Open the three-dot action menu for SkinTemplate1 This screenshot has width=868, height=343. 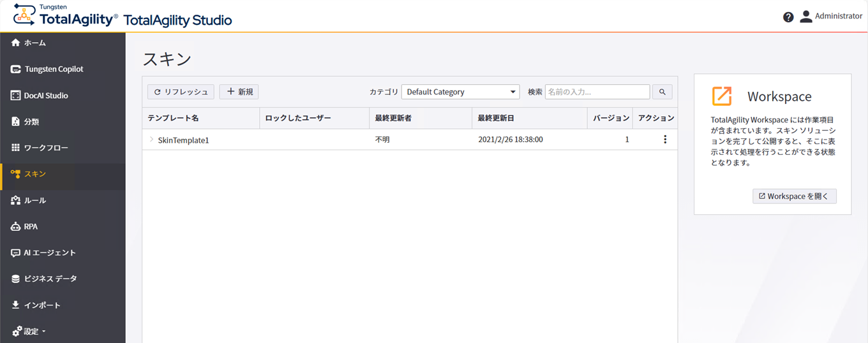coord(665,140)
